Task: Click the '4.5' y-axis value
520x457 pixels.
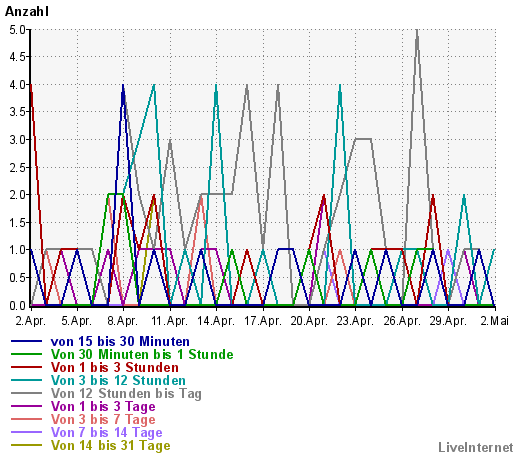Action: [17, 57]
